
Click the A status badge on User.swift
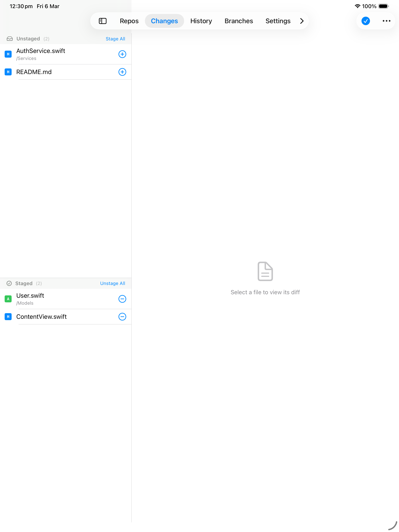click(8, 299)
